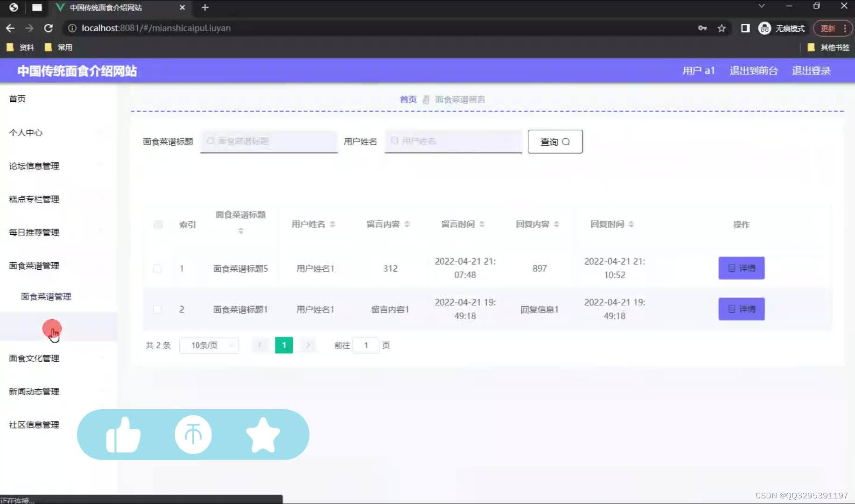
Task: Click the incognito mode icon
Action: point(764,28)
